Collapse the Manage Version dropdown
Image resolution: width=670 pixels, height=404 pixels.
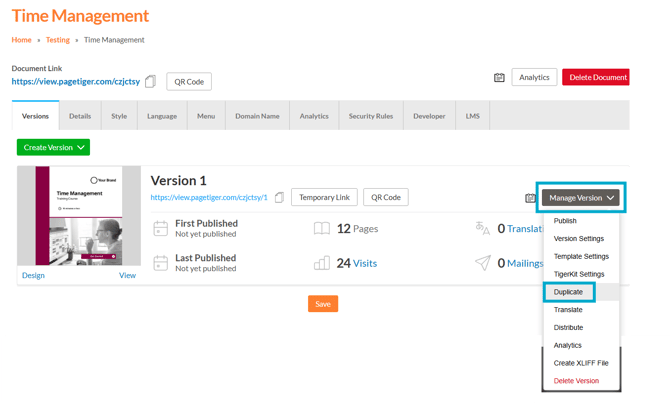tap(581, 198)
